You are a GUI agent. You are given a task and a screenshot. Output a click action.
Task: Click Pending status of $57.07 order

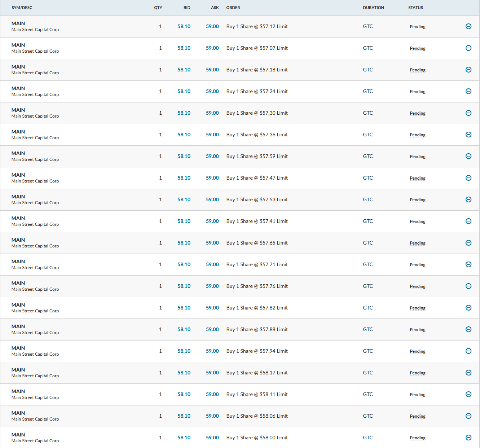pyautogui.click(x=418, y=48)
